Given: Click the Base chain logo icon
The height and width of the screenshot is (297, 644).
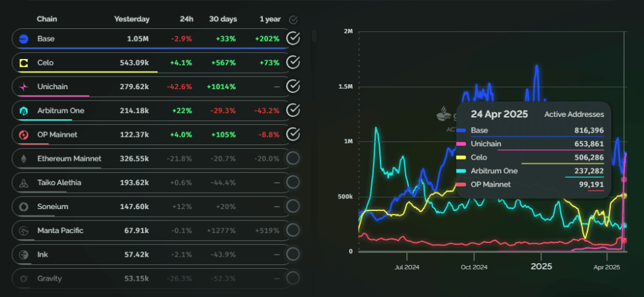Looking at the screenshot, I should (x=24, y=39).
